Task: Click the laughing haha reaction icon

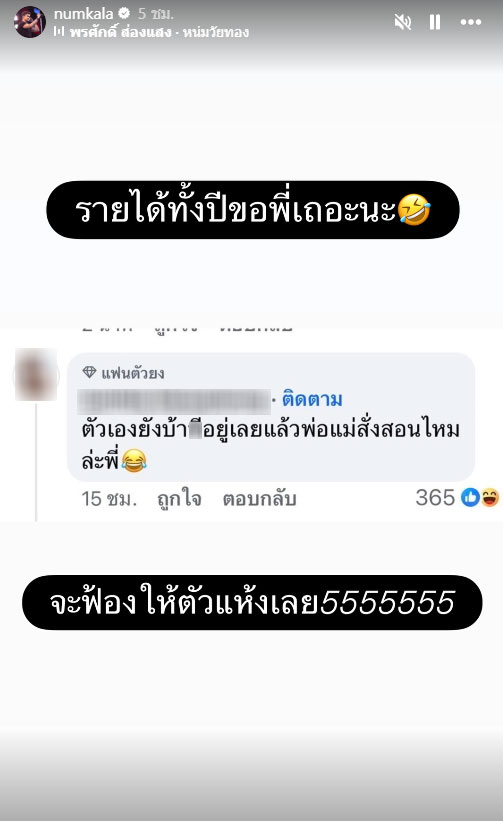Action: pos(490,497)
